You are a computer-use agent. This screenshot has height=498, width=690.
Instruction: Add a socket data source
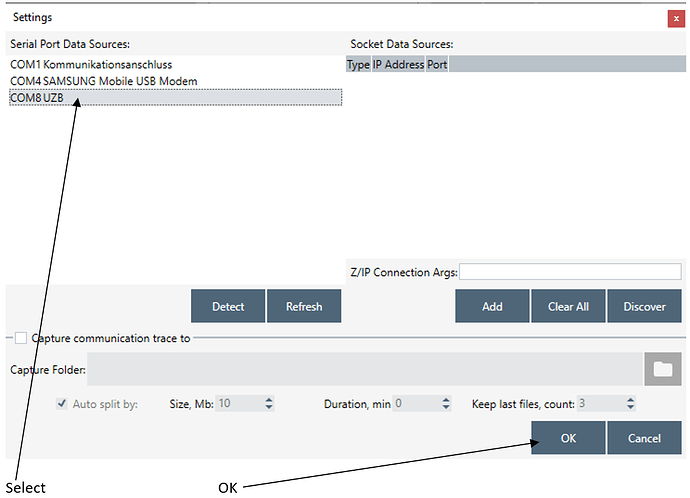point(492,306)
